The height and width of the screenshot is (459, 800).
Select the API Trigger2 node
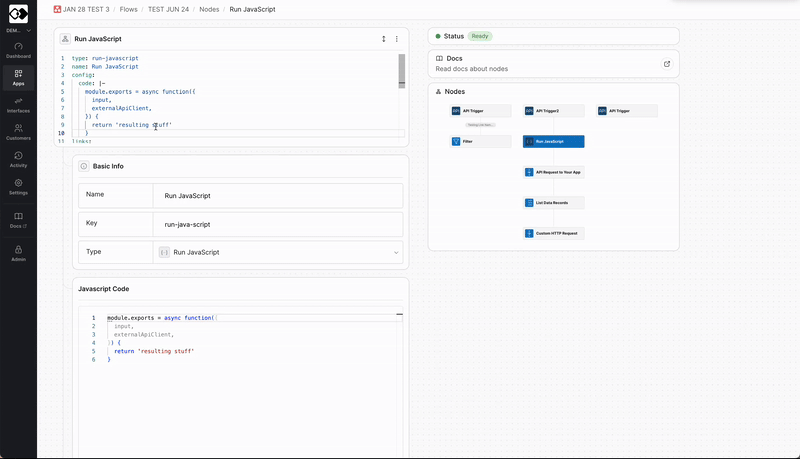click(x=554, y=111)
